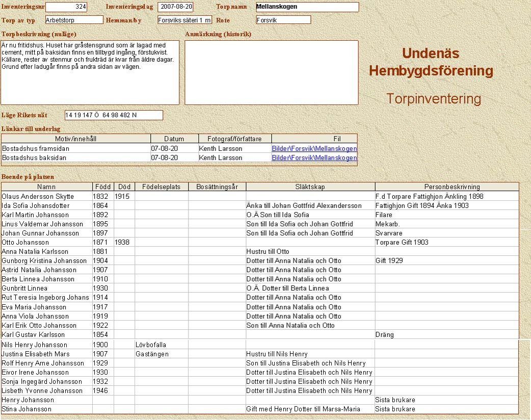This screenshot has width=531, height=420.
Task: Click the Hemman/by field Forsviks säteri
Action: (184, 20)
